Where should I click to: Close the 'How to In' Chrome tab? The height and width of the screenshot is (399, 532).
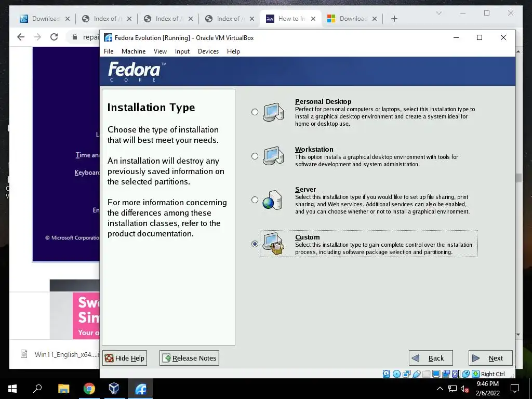click(313, 19)
